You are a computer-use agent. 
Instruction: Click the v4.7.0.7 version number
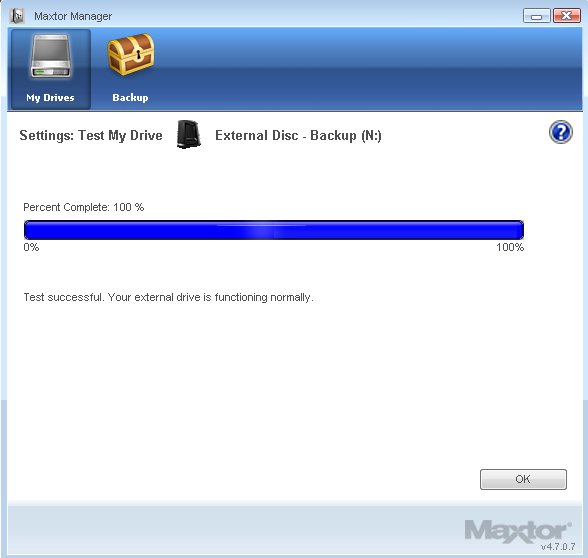pos(558,547)
